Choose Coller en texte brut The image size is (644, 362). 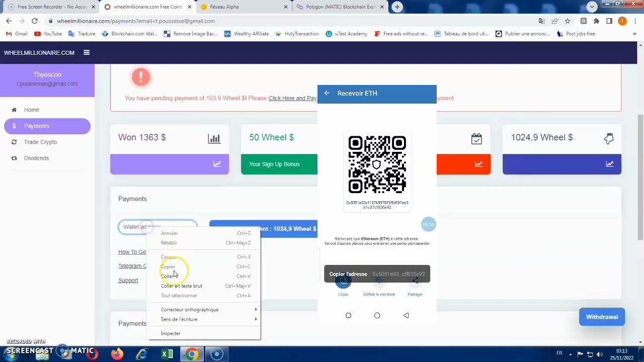[x=204, y=286]
